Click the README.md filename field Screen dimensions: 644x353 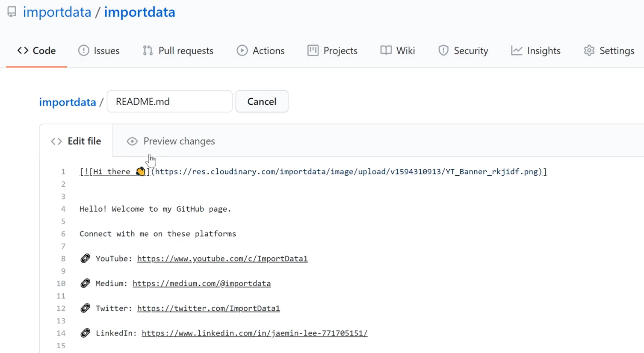170,101
